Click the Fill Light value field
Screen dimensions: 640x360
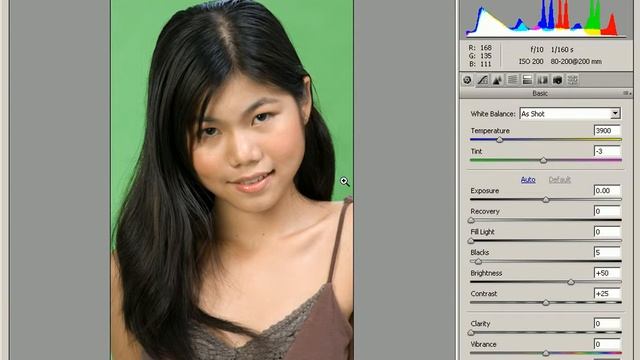[607, 232]
